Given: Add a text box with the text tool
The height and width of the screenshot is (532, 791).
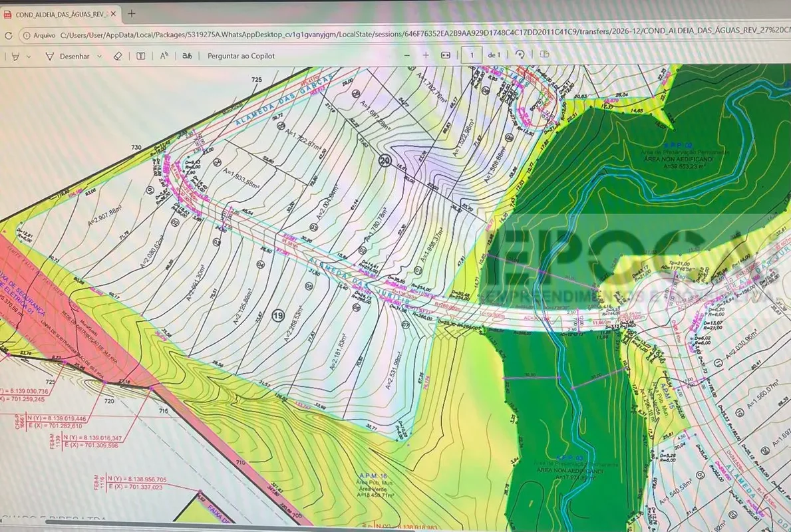Looking at the screenshot, I should pos(141,56).
